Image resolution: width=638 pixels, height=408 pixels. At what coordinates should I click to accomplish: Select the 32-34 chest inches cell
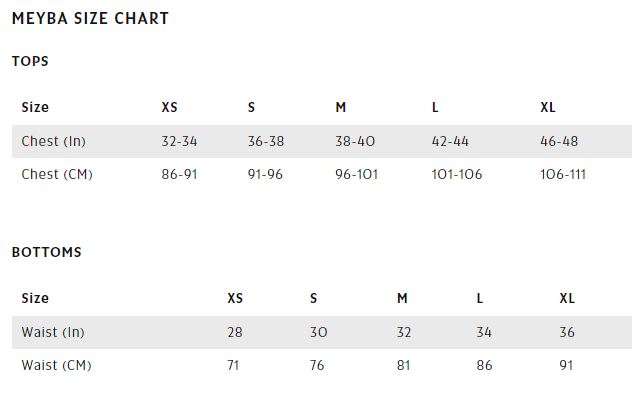(179, 141)
